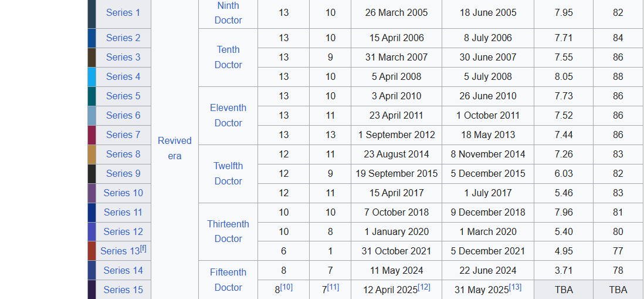
Task: Follow the Twelfth Doctor link
Action: coord(228,173)
